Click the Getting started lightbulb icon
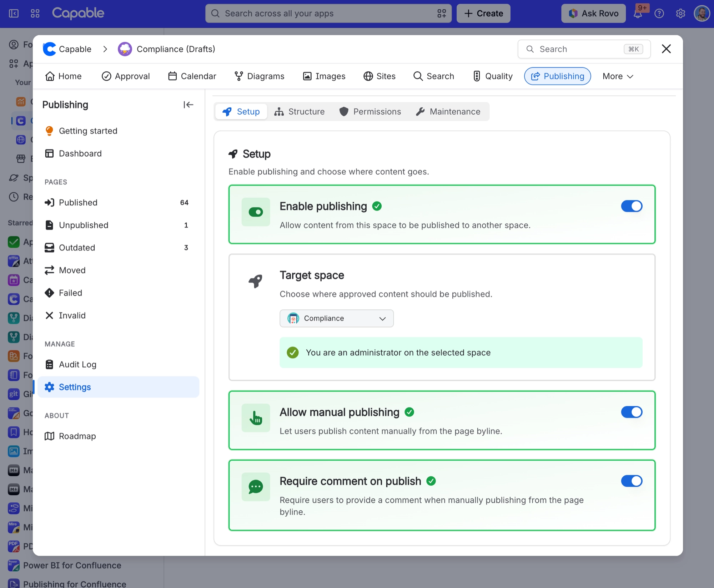Viewport: 714px width, 588px height. coord(49,131)
